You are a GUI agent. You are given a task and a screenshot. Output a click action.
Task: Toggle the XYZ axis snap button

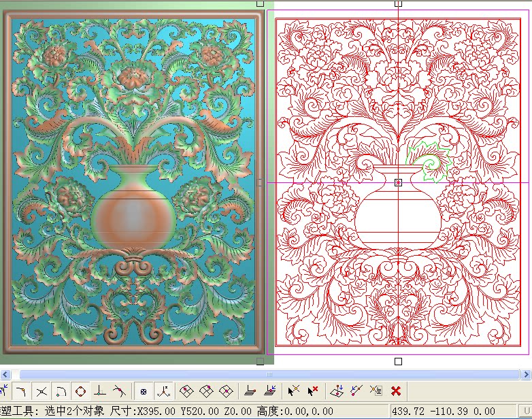click(164, 391)
